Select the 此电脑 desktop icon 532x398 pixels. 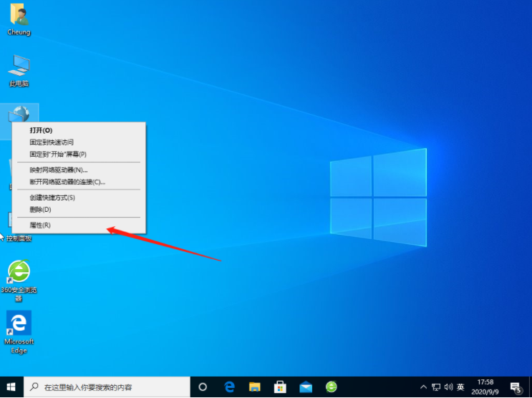[x=19, y=69]
